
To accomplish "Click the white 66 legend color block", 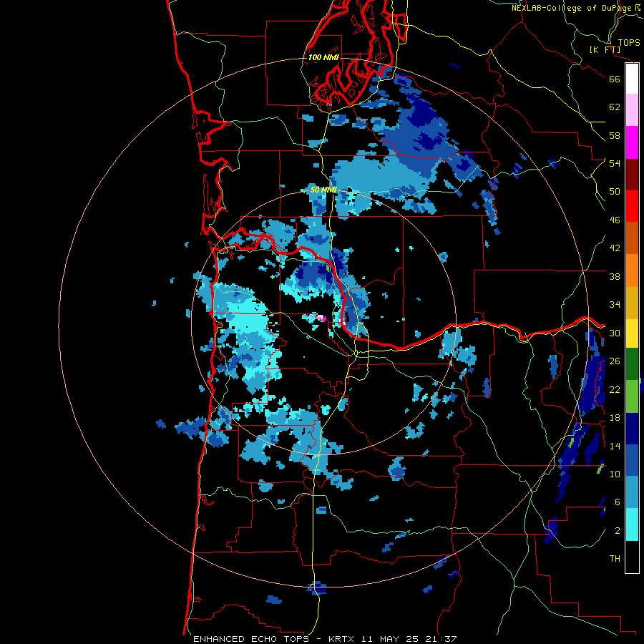I will click(632, 79).
